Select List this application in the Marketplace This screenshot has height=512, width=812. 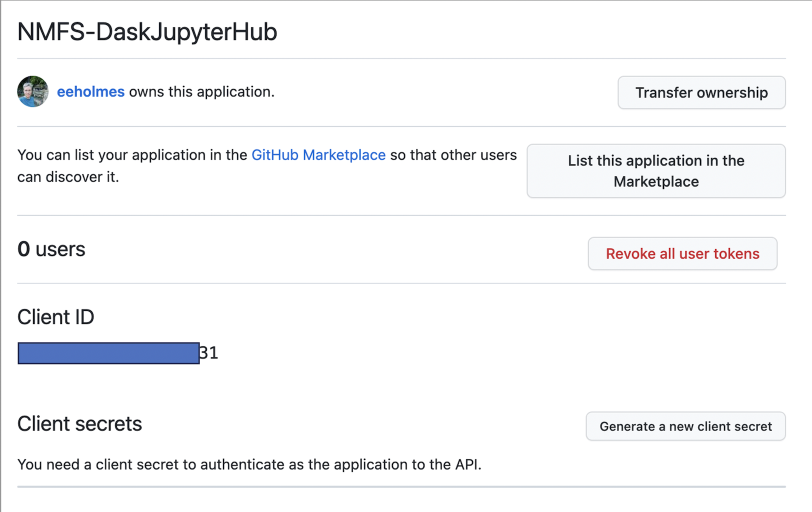click(x=656, y=171)
